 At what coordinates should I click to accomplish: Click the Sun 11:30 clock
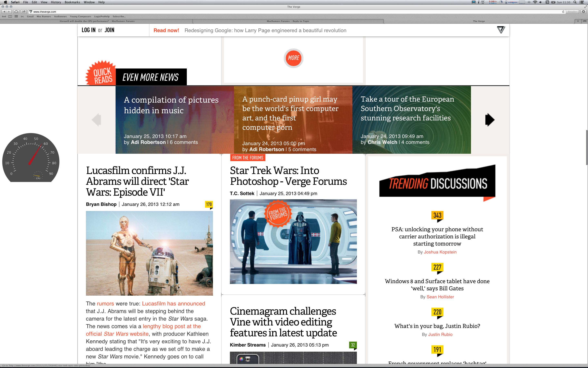pyautogui.click(x=563, y=2)
